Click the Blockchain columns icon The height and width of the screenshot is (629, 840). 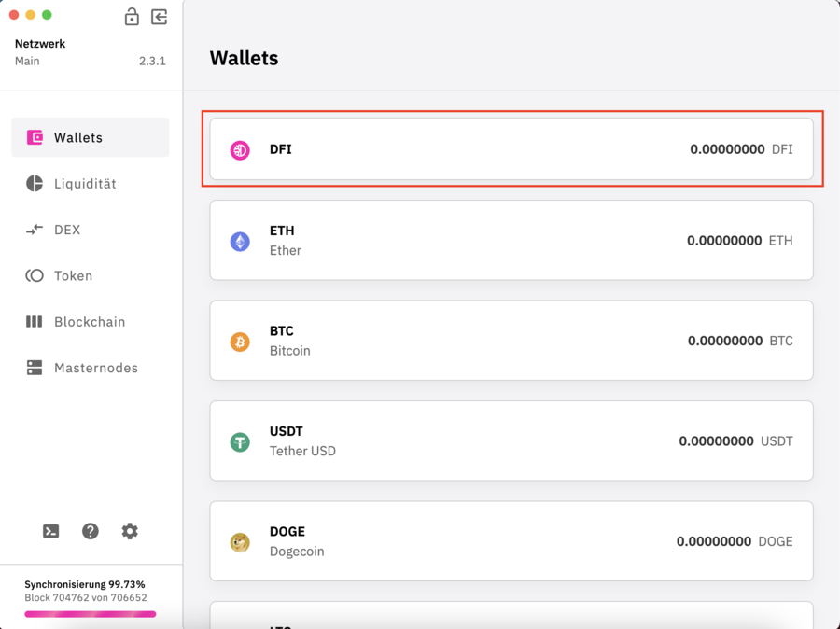click(x=35, y=321)
